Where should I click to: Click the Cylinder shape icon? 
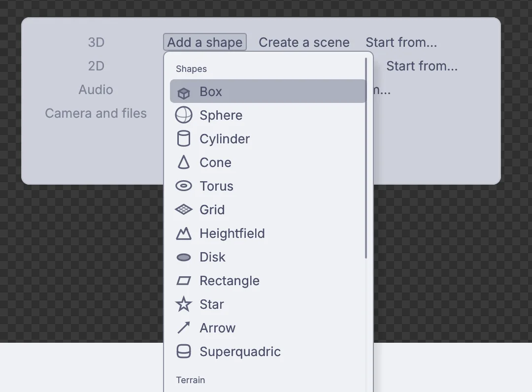pos(184,139)
